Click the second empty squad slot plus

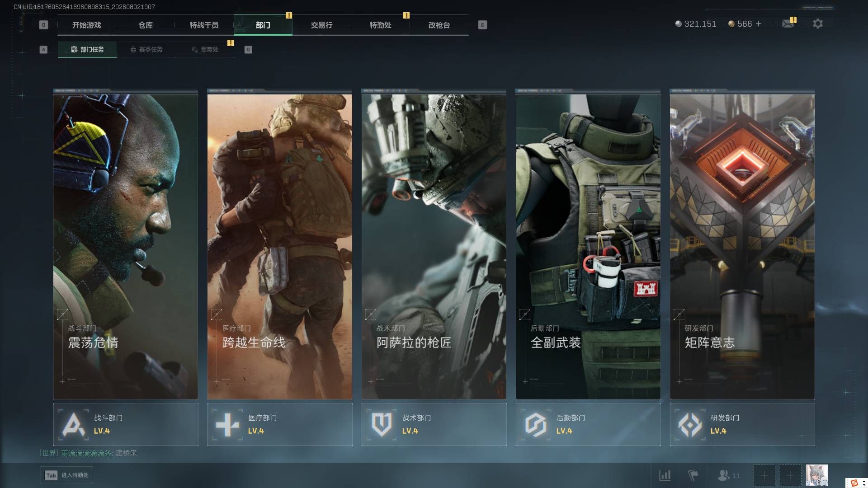click(790, 475)
